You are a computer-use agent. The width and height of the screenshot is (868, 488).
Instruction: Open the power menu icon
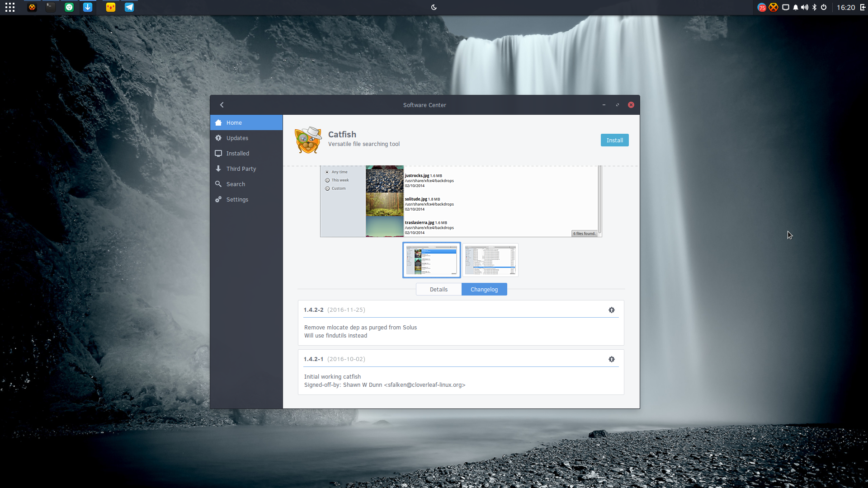tap(824, 7)
